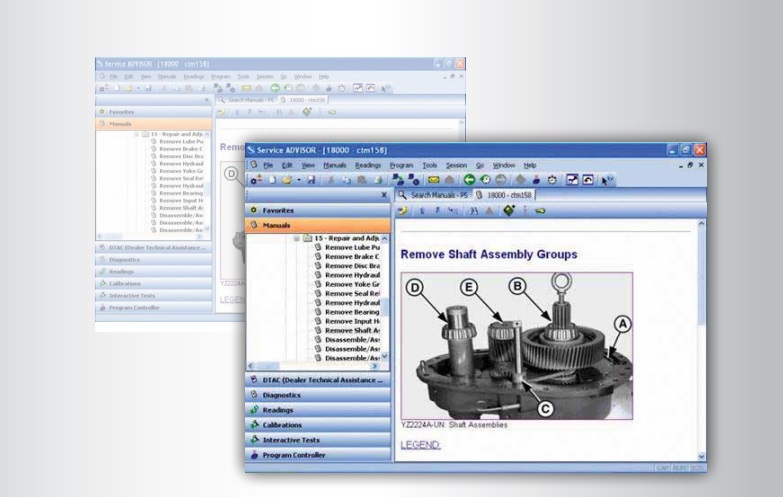Click the tree's scroll-down arrow in front window
Viewport: 783px width, 497px height.
[384, 357]
